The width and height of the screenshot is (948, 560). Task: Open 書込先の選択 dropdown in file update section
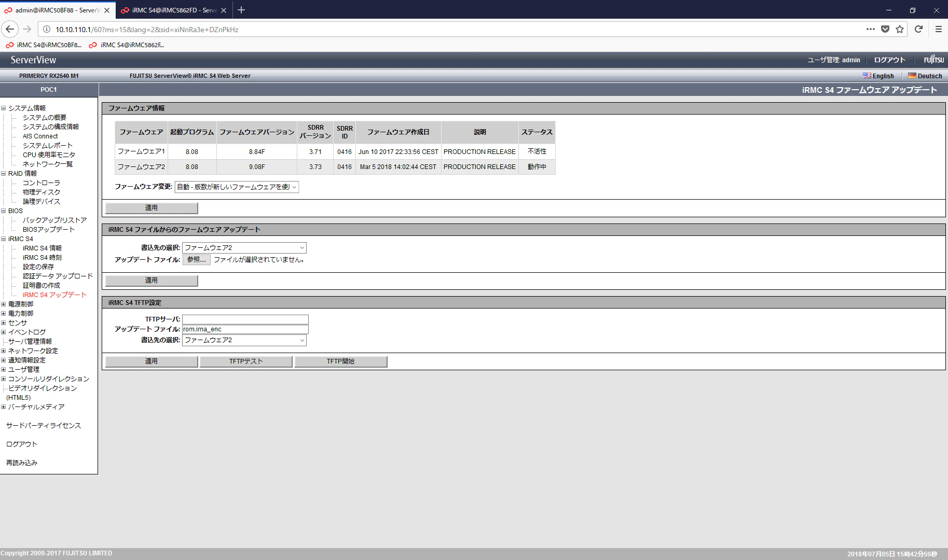(244, 248)
